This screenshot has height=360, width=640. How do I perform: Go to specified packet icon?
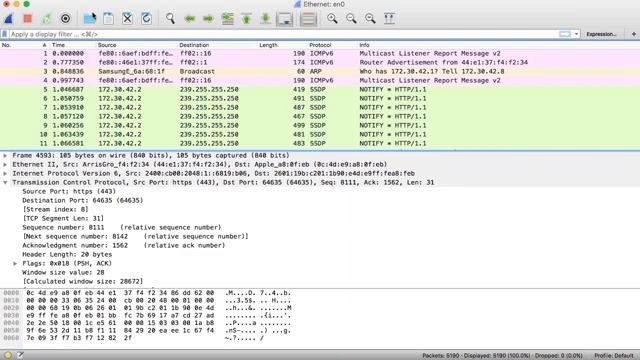[x=227, y=18]
